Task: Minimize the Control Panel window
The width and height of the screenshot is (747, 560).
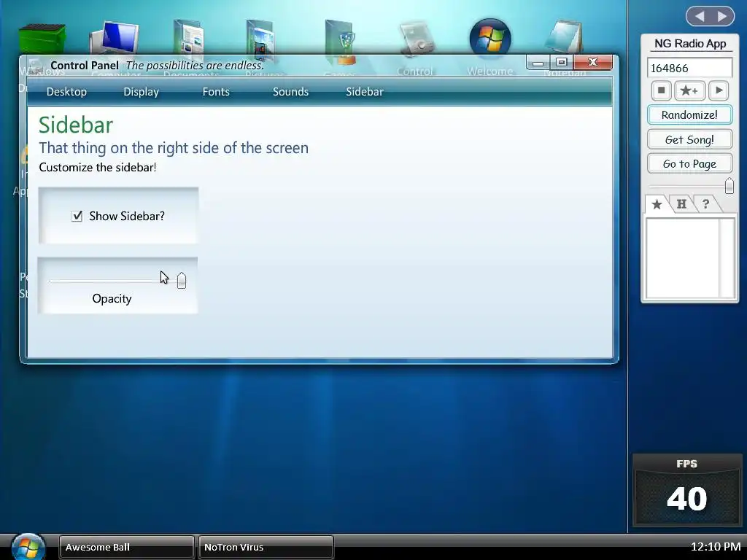Action: tap(538, 63)
